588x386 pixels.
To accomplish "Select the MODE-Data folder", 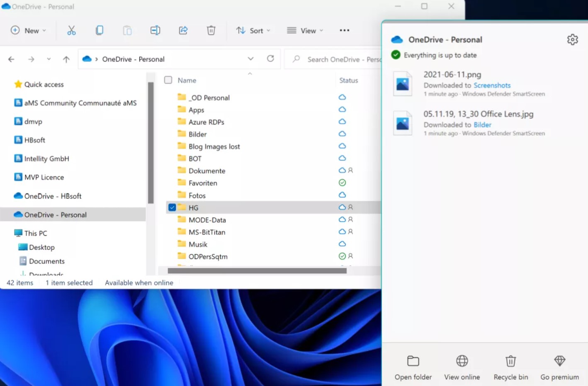I will click(x=207, y=220).
